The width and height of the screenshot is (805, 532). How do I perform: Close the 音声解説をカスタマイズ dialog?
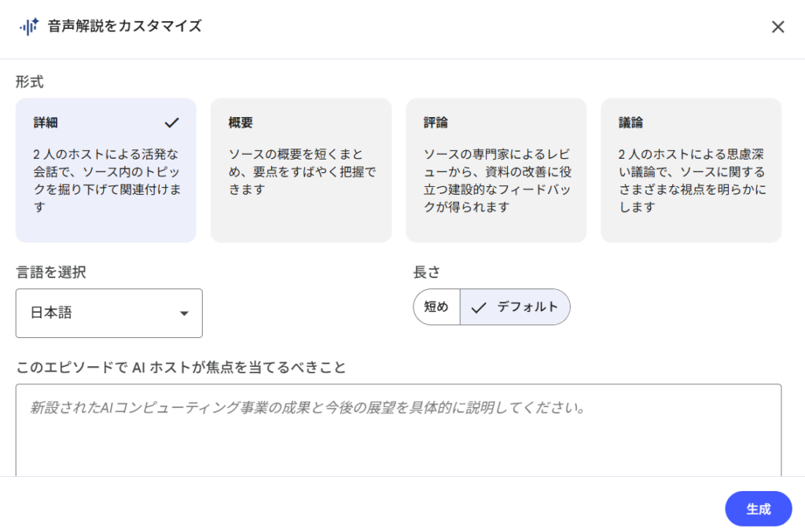tap(777, 26)
